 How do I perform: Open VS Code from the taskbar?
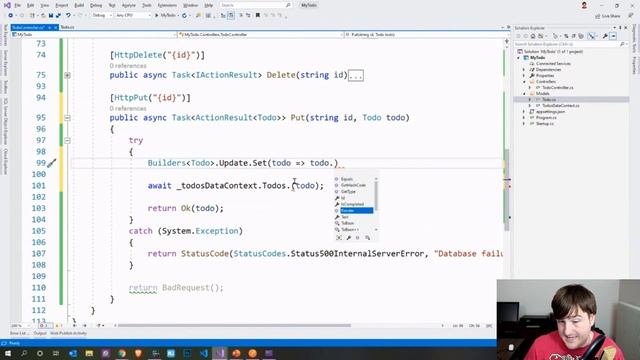point(203,353)
